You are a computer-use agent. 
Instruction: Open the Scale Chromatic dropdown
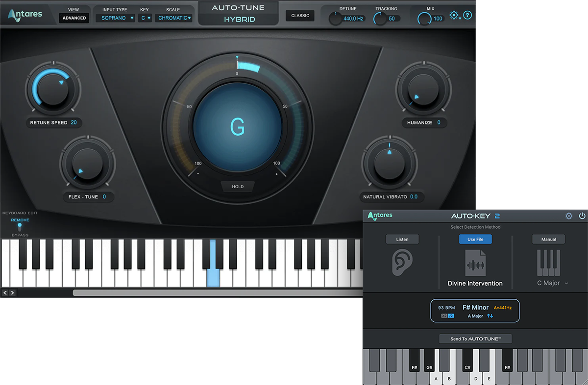tap(173, 18)
